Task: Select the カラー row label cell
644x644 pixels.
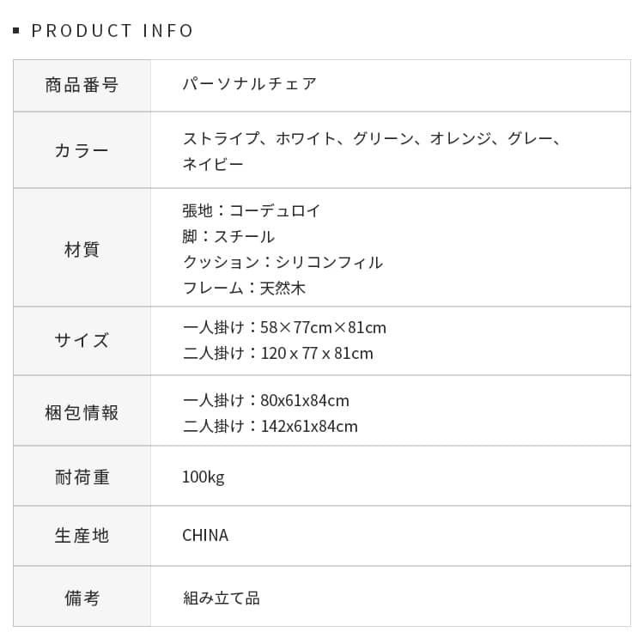Action: click(x=82, y=150)
